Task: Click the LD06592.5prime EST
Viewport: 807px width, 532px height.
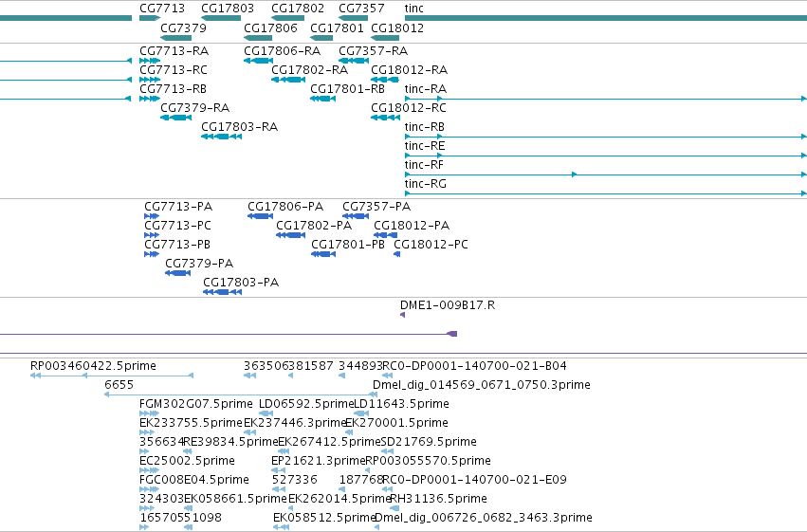Action: tap(306, 404)
